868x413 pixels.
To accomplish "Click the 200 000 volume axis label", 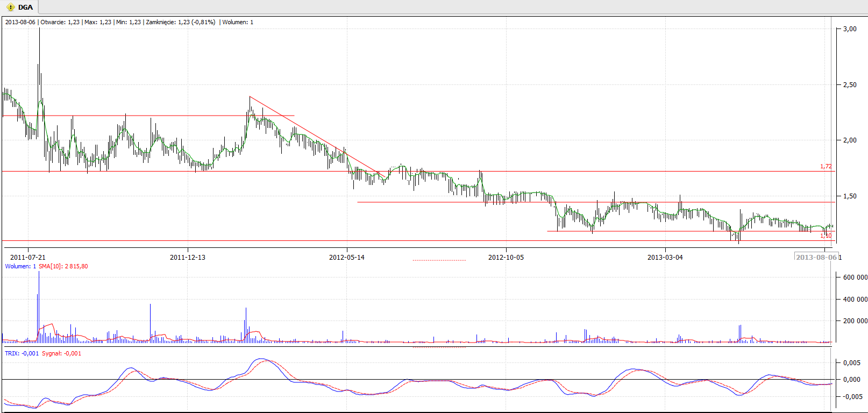I will (855, 321).
